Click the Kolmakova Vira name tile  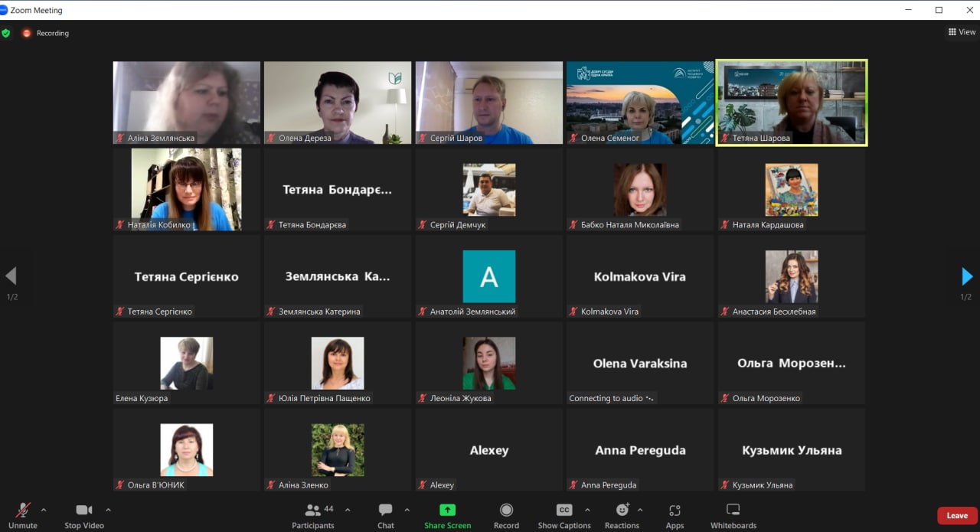[x=640, y=276]
